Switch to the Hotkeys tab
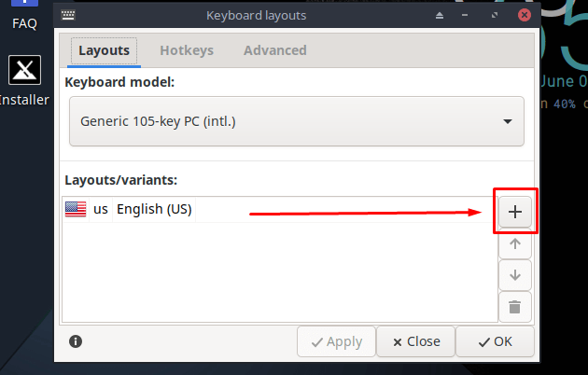 (187, 50)
